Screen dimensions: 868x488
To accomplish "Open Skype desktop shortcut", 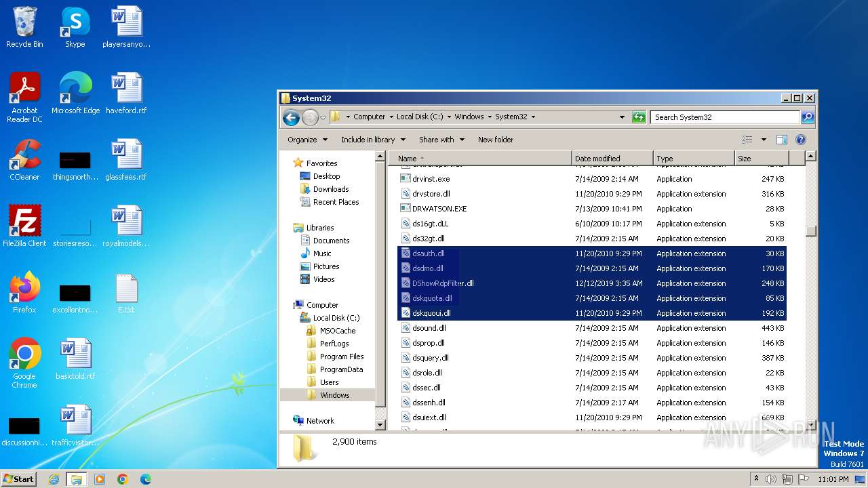I will [x=75, y=28].
